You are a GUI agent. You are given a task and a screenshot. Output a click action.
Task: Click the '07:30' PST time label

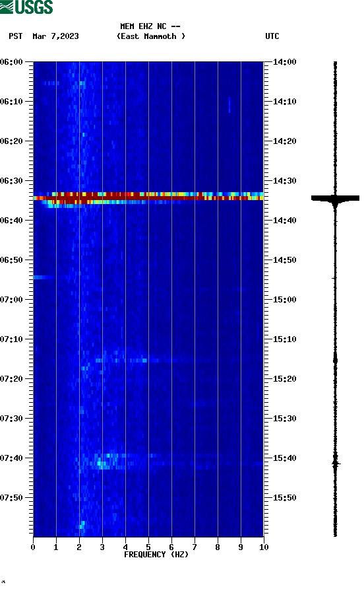point(12,419)
